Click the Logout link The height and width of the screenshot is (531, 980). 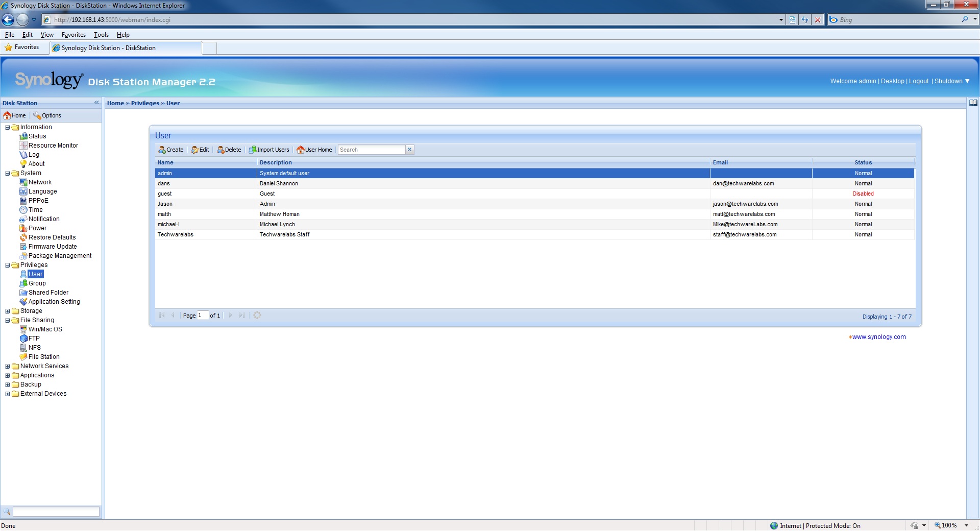coord(919,81)
